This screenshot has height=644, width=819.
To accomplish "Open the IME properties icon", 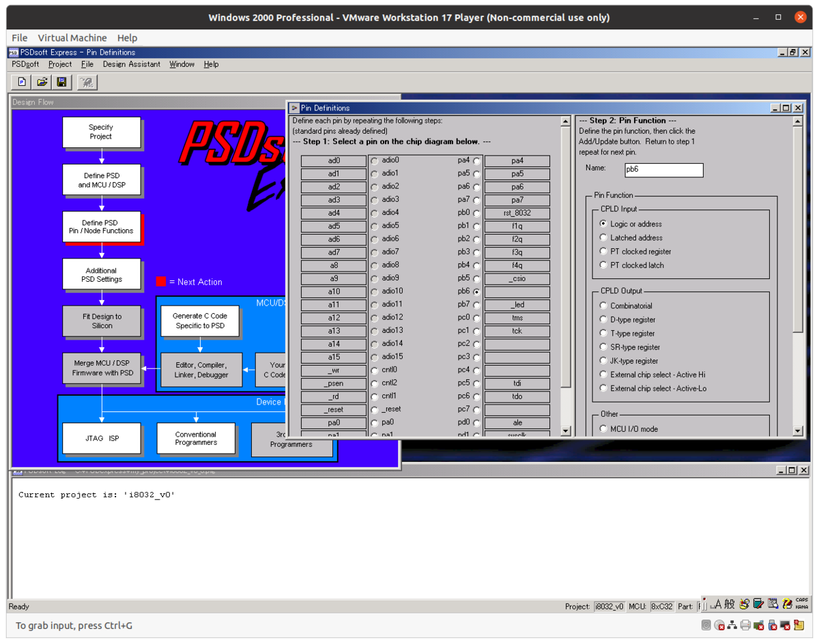I will tap(773, 604).
